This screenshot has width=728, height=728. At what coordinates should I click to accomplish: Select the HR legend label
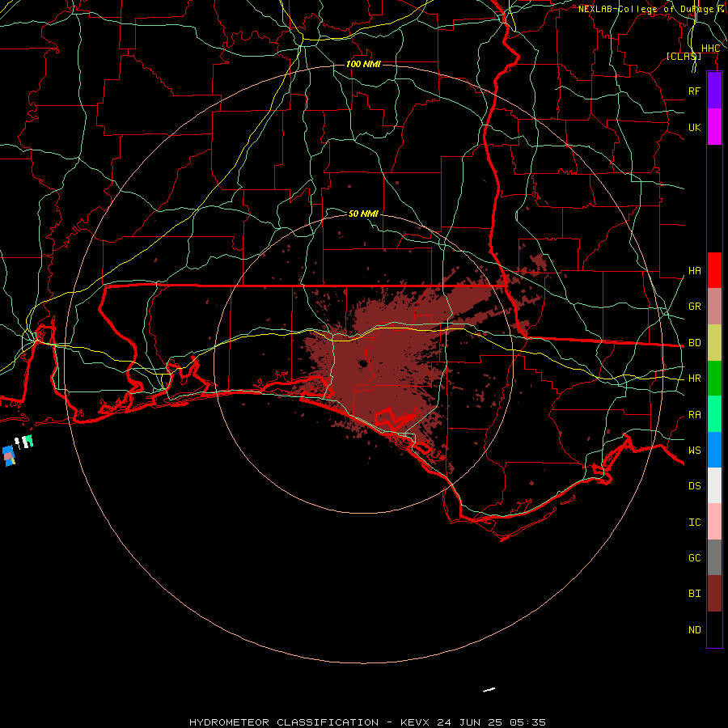[x=694, y=379]
